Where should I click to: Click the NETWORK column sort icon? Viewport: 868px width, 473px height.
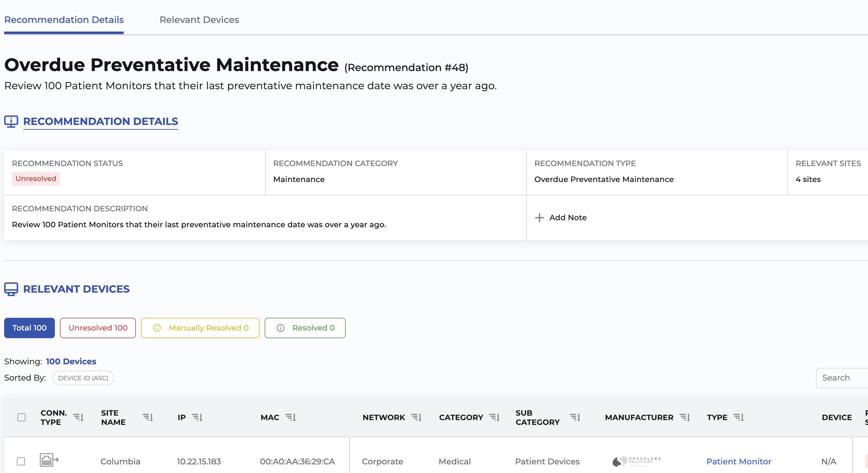point(416,418)
